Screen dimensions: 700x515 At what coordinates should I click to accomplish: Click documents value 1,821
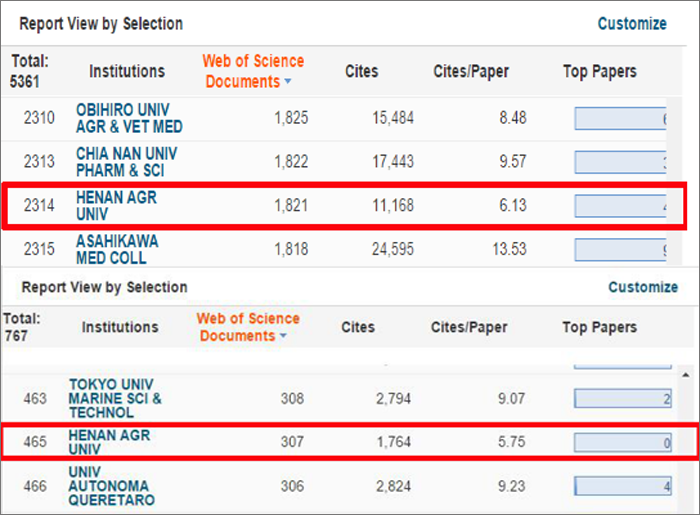click(x=291, y=205)
